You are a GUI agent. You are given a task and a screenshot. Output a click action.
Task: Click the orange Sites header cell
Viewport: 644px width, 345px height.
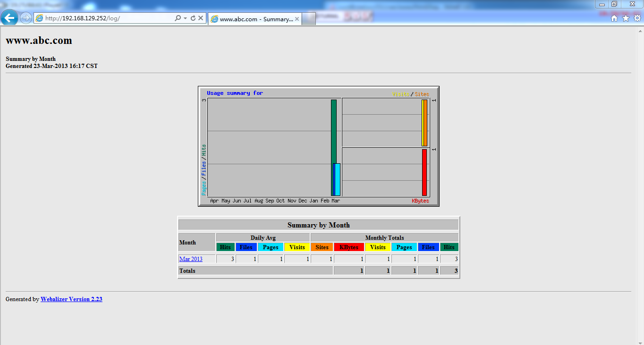tap(322, 247)
